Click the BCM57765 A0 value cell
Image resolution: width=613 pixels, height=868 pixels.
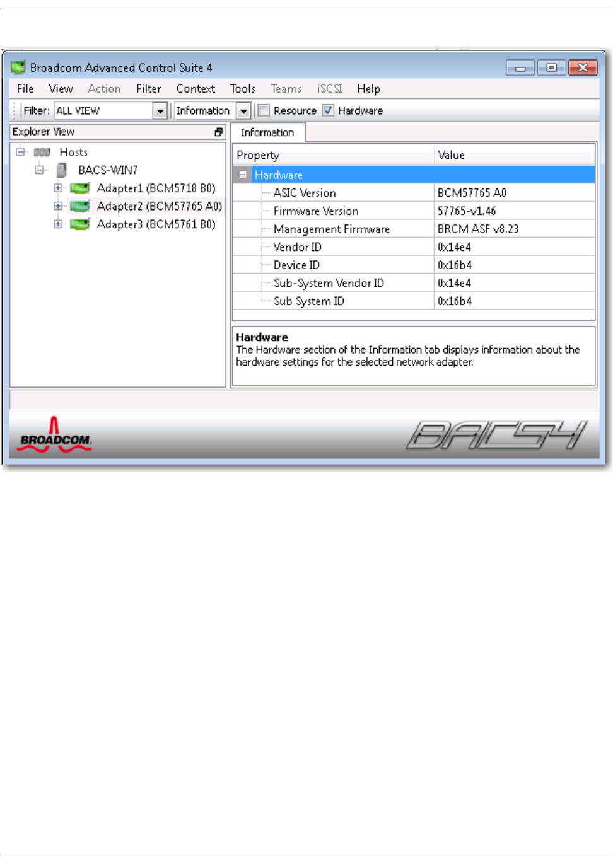[x=515, y=193]
